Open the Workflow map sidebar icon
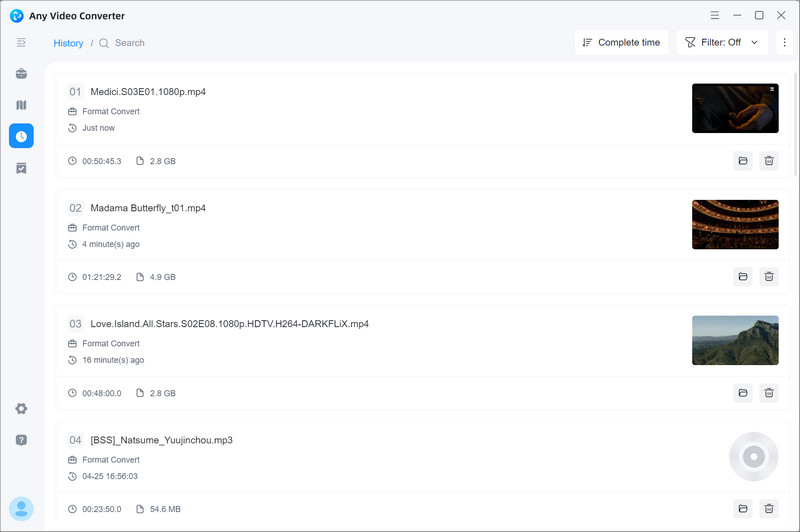This screenshot has width=800, height=532. tap(21, 105)
